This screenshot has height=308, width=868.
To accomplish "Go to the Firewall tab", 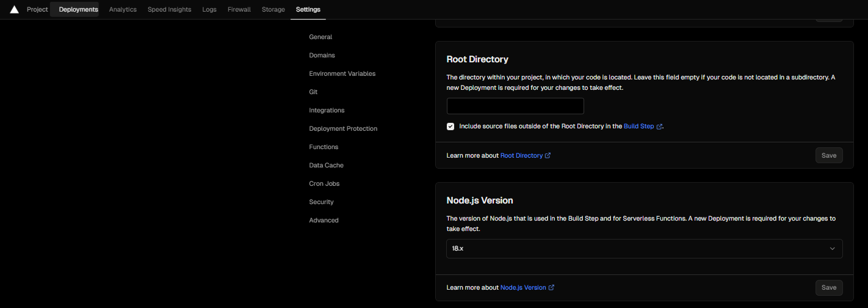I will pyautogui.click(x=239, y=9).
